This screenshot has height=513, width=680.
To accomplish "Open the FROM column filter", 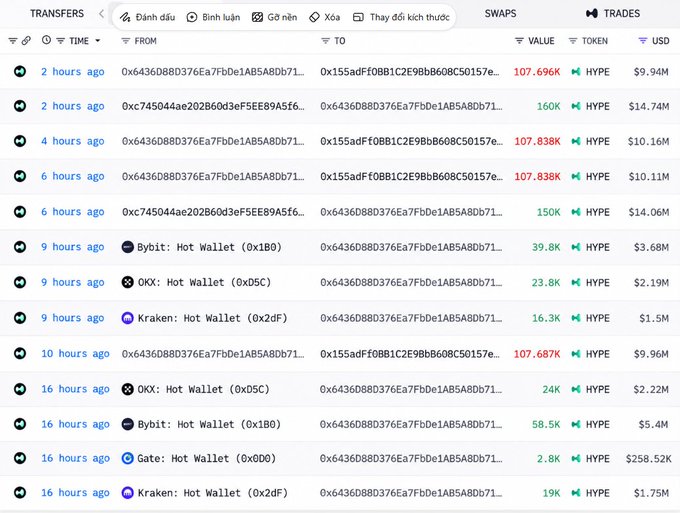I will click(x=126, y=41).
